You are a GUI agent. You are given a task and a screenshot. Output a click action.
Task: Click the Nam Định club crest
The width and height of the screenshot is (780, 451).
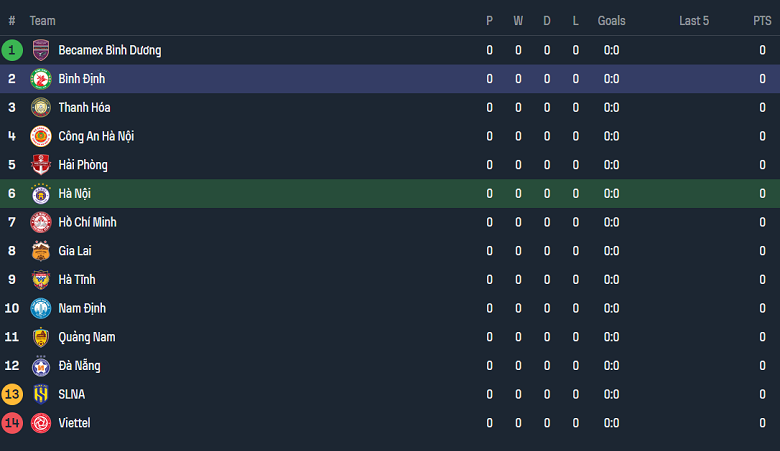pos(41,308)
